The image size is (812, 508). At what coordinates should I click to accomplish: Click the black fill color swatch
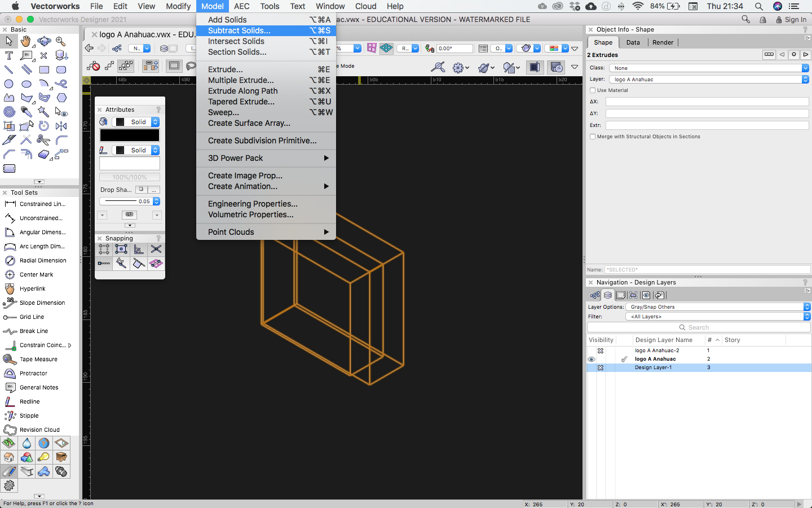(130, 135)
